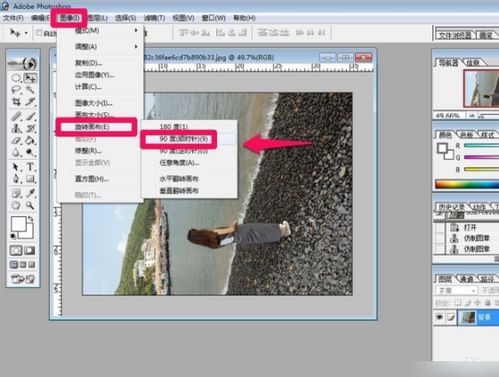
Task: Swap foreground and background colors
Action: [31, 219]
